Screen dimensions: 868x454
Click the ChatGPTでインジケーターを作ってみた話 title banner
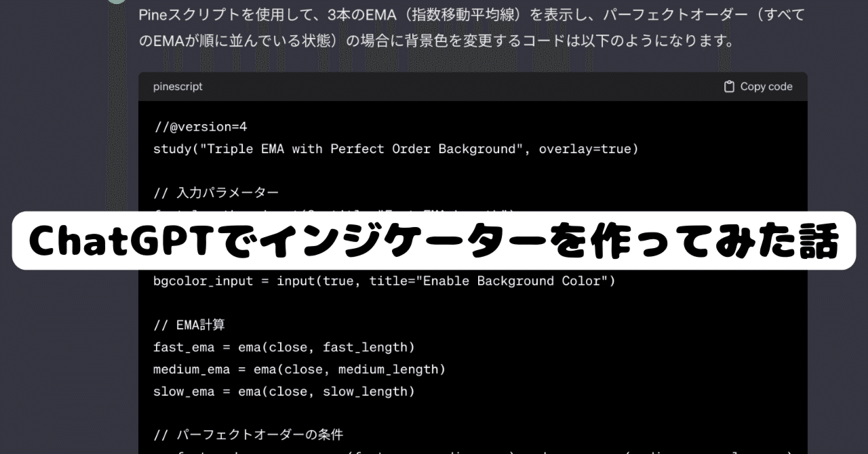click(434, 242)
